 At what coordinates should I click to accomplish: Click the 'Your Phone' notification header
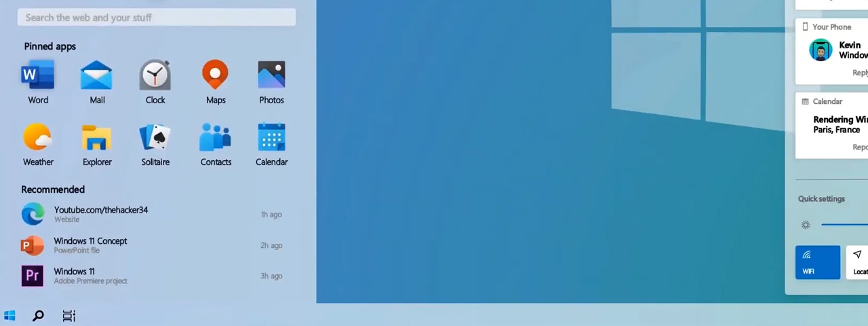pyautogui.click(x=827, y=27)
